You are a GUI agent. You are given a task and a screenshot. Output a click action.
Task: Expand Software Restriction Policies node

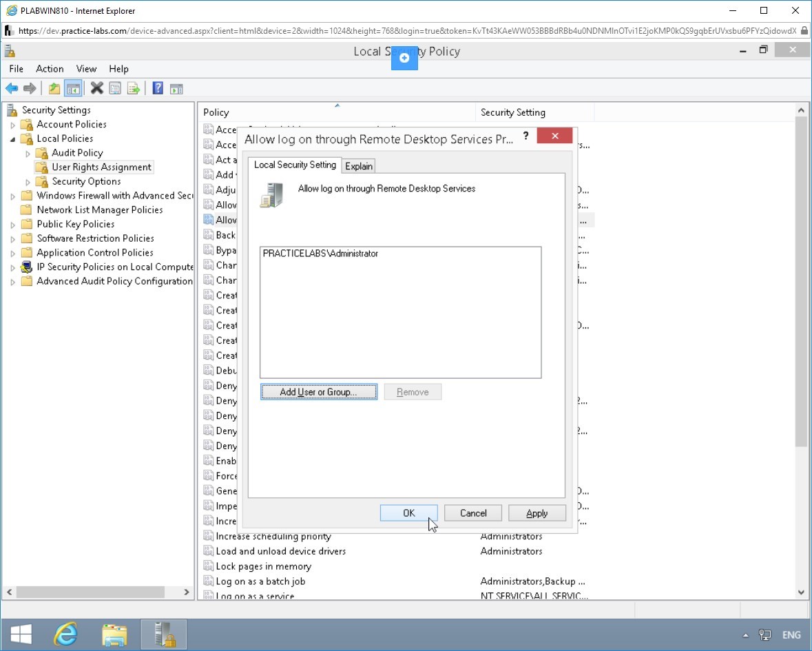(13, 239)
